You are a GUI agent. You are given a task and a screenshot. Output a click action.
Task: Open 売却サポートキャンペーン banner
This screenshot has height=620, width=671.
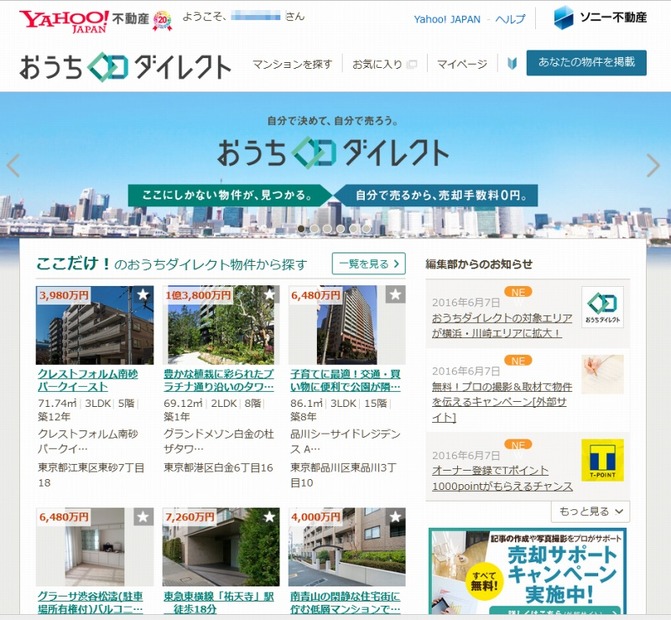528,571
